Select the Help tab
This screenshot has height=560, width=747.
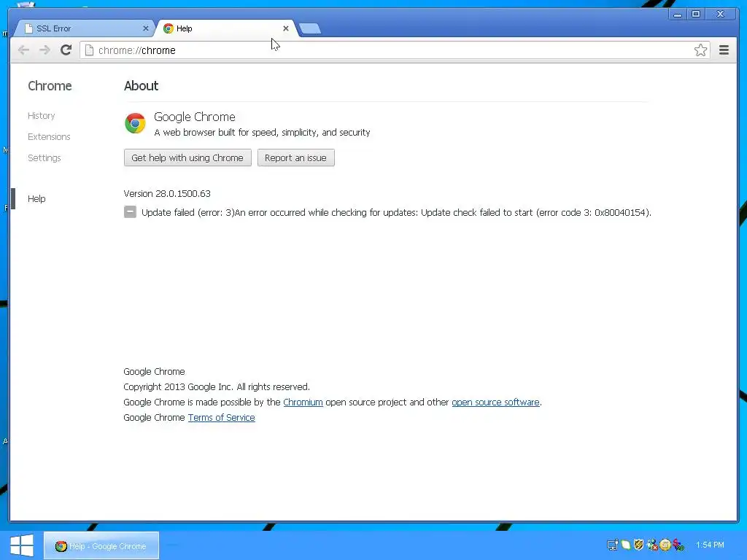click(225, 28)
